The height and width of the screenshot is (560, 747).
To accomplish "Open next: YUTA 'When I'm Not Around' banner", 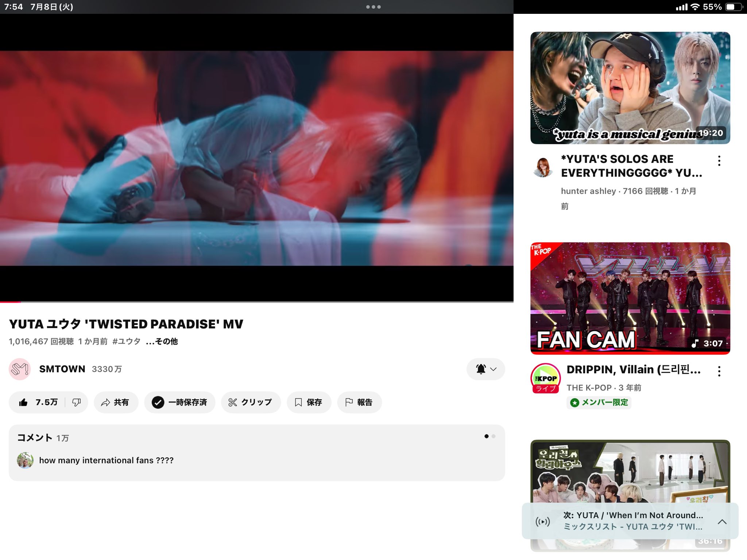I will tap(630, 521).
